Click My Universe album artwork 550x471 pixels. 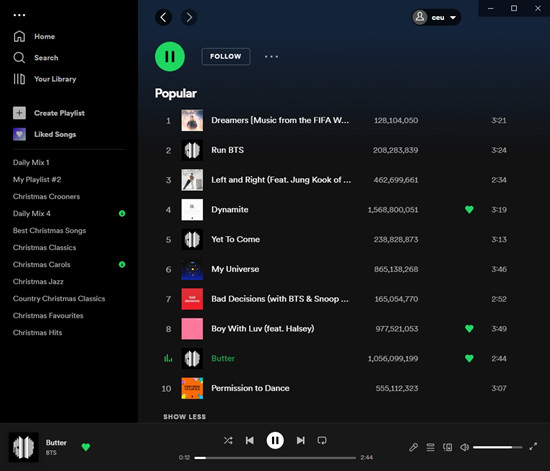[x=192, y=269]
